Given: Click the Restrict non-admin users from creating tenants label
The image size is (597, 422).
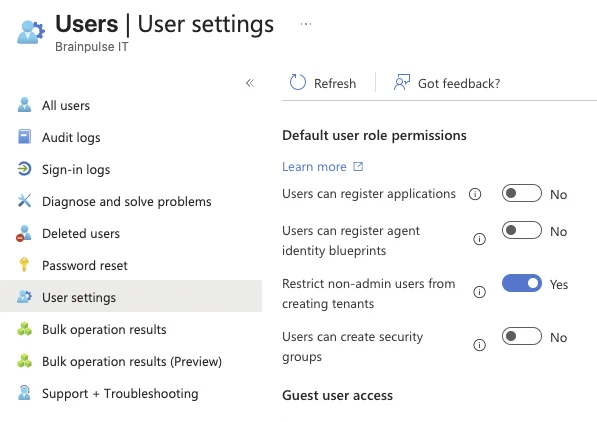Looking at the screenshot, I should coord(369,294).
